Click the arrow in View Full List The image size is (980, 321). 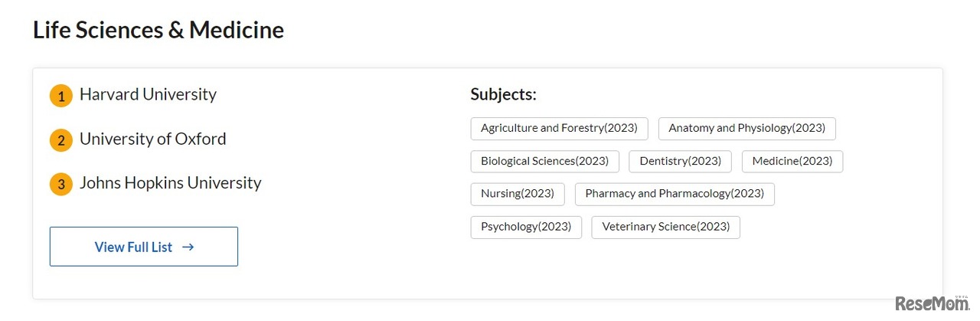pos(188,247)
